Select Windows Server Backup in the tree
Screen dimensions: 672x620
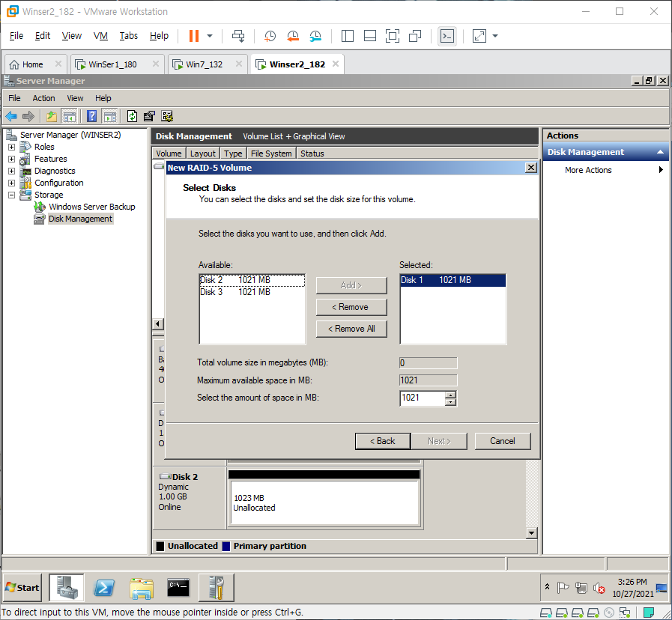coord(91,207)
